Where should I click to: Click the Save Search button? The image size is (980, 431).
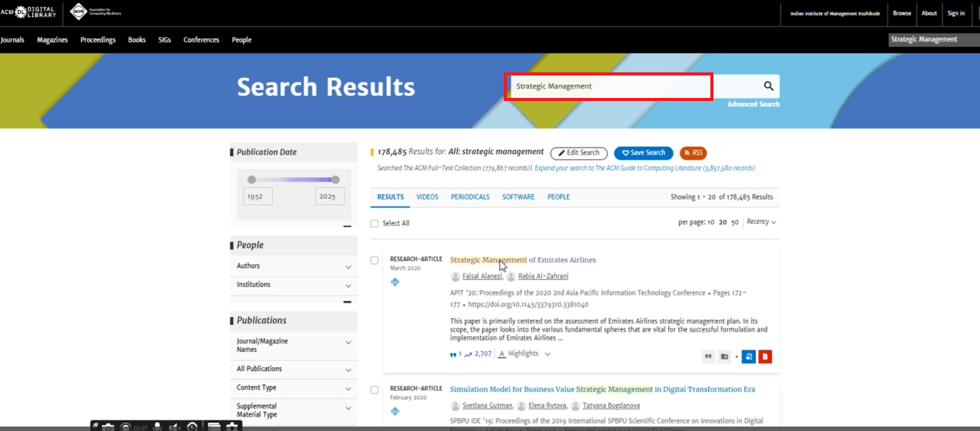(x=644, y=153)
